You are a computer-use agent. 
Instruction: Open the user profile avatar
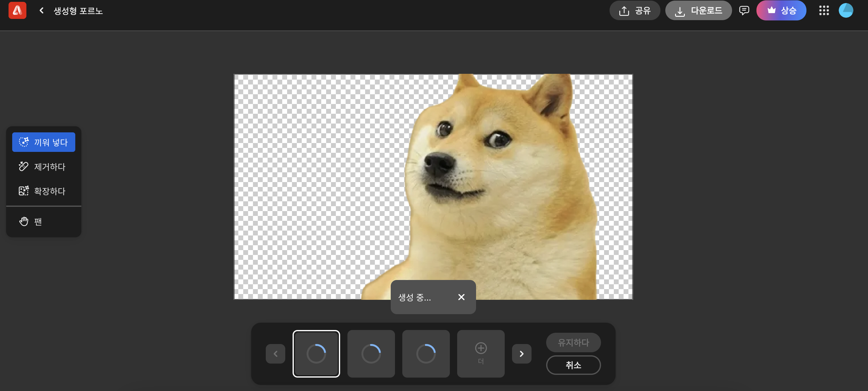pos(845,10)
